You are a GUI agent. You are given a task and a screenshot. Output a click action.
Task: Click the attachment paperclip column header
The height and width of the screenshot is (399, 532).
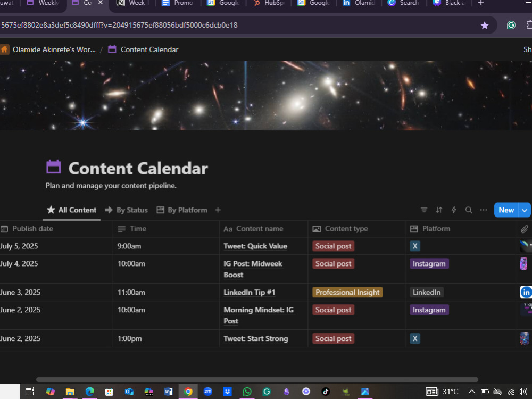tap(524, 229)
